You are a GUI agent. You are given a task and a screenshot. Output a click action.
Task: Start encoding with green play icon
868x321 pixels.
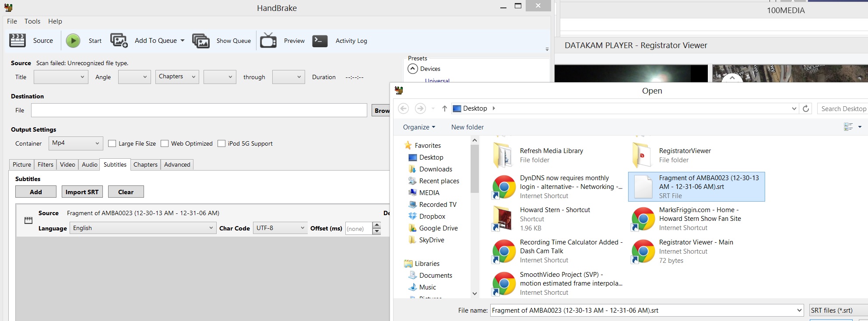tap(73, 41)
